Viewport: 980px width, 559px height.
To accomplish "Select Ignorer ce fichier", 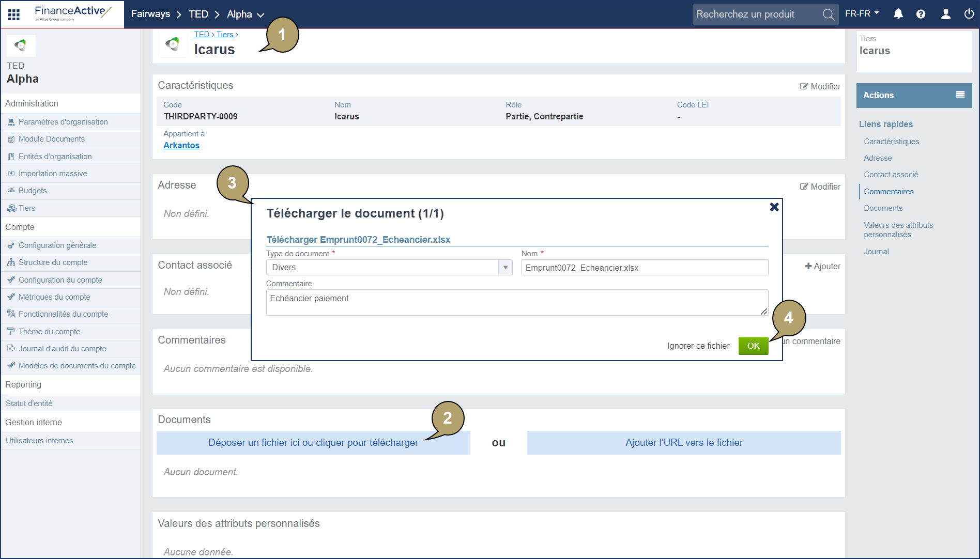I will click(x=698, y=346).
